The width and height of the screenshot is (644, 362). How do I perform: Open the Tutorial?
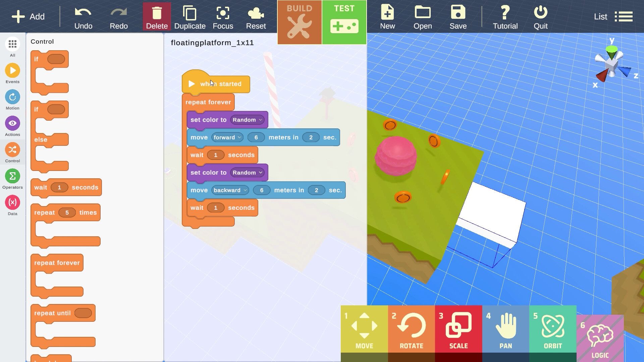coord(505,16)
